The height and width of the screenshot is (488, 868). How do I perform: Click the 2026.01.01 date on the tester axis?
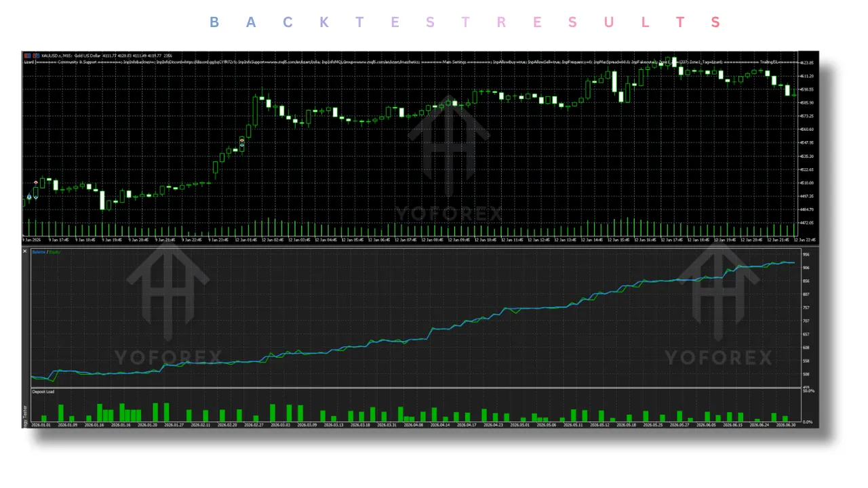tap(41, 425)
